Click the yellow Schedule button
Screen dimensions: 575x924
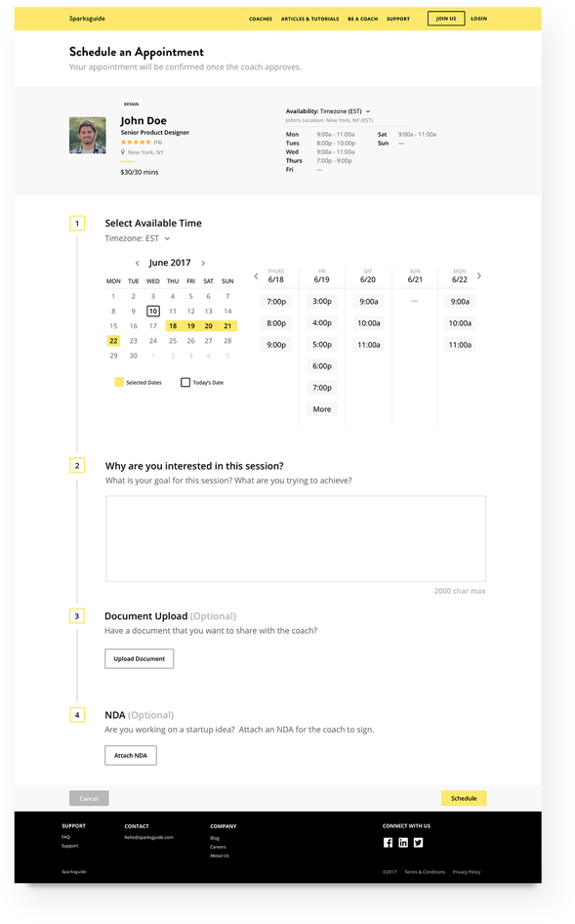click(464, 798)
